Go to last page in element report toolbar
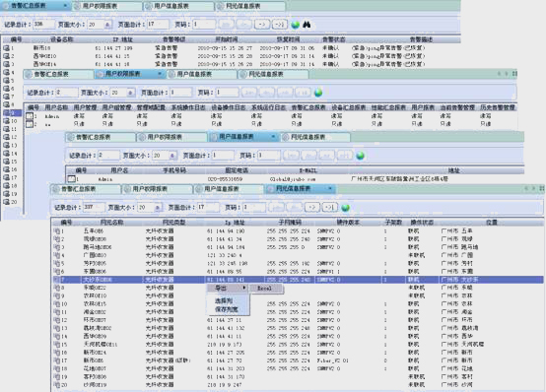Screen dimensions: 546x392 [x=329, y=208]
